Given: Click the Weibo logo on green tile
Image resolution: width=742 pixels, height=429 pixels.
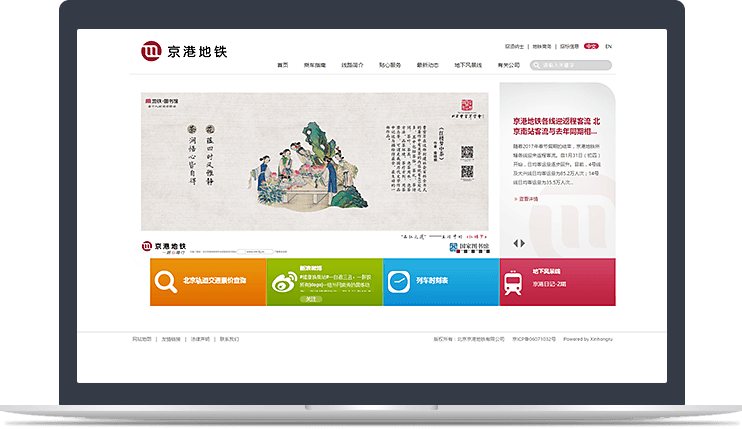Looking at the screenshot, I should coord(283,284).
